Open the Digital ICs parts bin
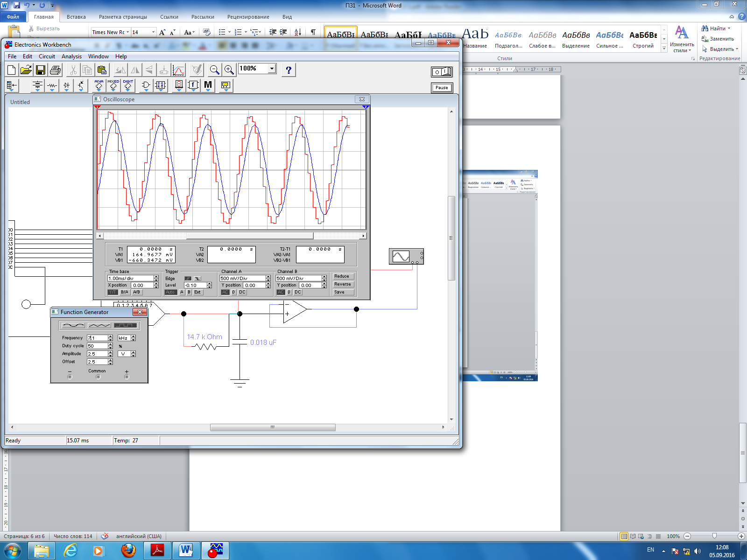The width and height of the screenshot is (747, 560). 128,85
